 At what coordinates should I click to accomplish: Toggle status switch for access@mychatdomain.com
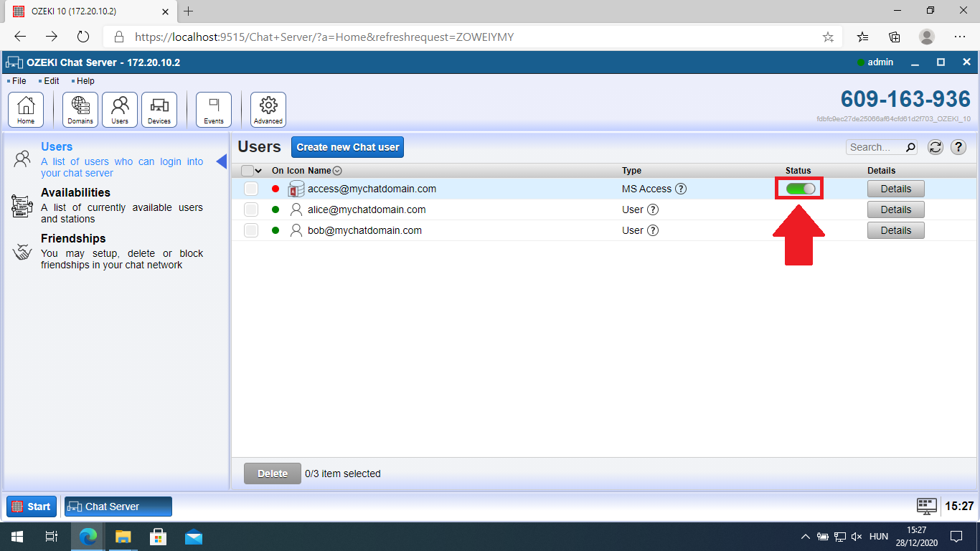tap(800, 189)
